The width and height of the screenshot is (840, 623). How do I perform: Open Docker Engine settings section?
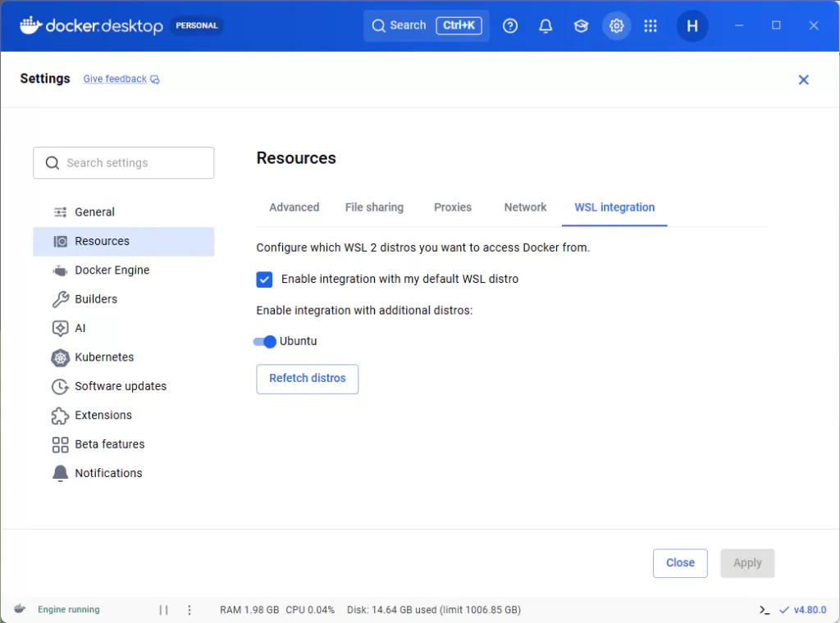pyautogui.click(x=124, y=271)
